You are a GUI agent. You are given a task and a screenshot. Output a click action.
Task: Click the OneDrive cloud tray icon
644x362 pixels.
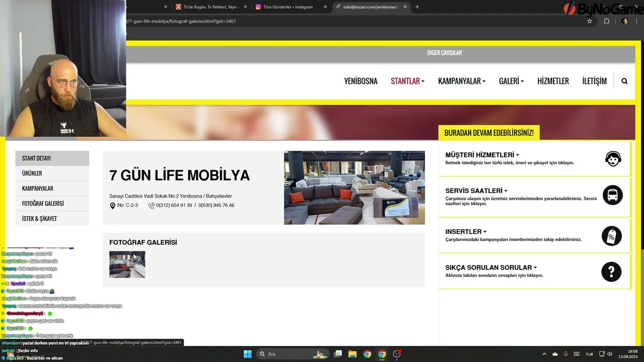point(555,354)
